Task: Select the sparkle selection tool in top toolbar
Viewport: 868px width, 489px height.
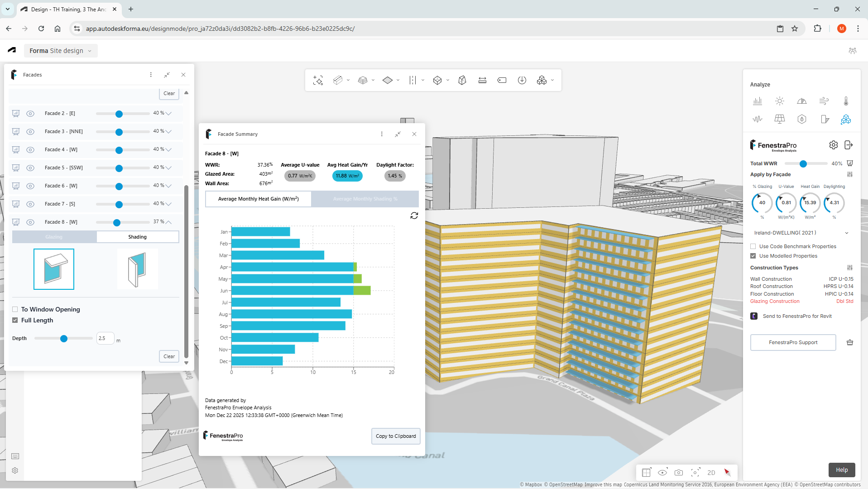Action: 318,80
